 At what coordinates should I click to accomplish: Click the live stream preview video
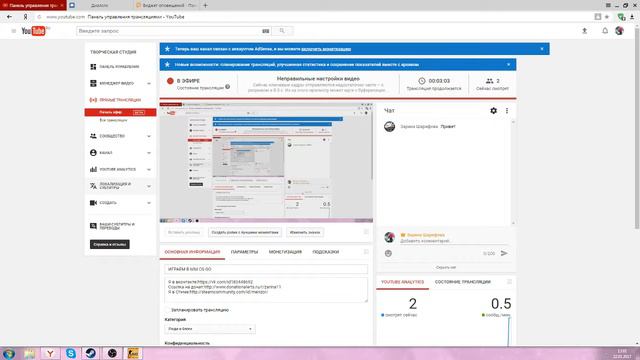click(266, 162)
